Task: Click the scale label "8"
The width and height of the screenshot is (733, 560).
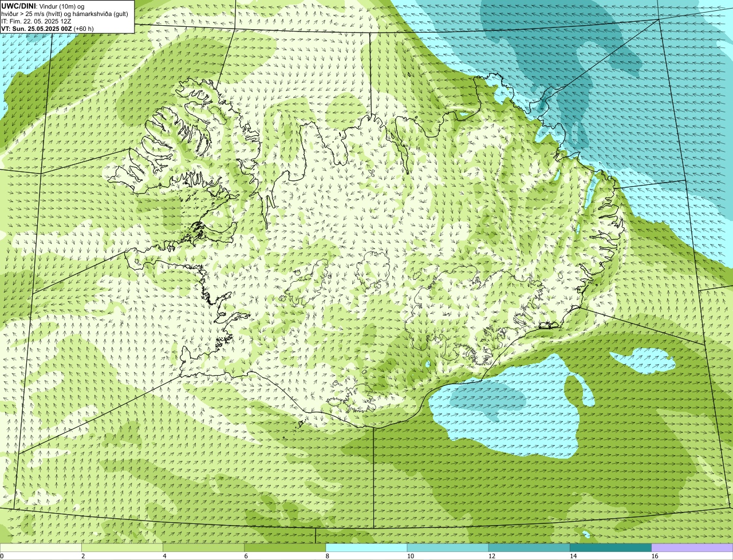Action: [x=327, y=556]
